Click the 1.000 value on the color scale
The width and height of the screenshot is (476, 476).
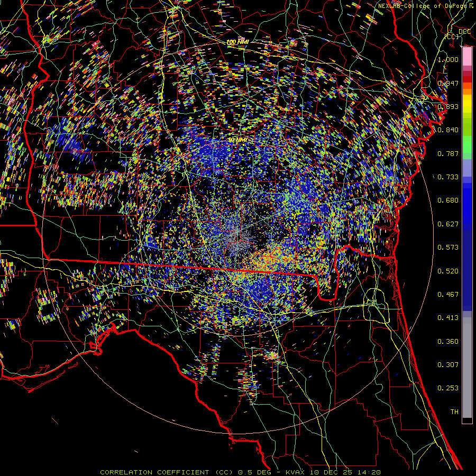[x=448, y=59]
